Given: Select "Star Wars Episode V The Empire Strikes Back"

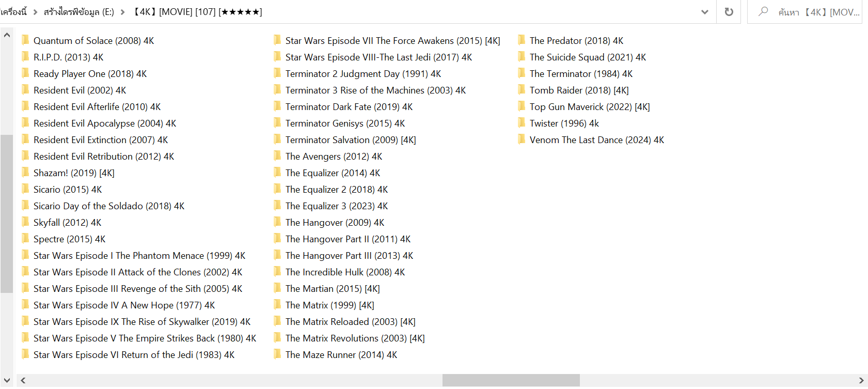Looking at the screenshot, I should point(145,338).
